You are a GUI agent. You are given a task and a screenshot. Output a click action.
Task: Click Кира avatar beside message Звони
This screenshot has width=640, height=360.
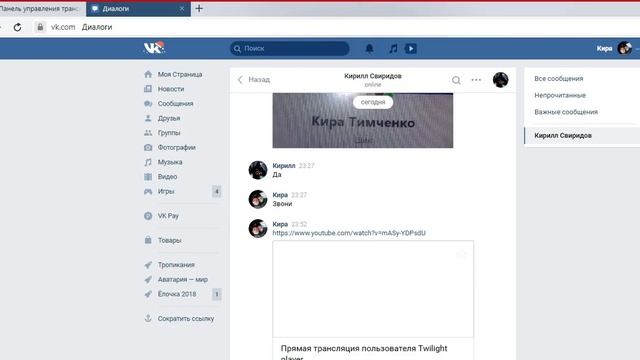click(x=258, y=199)
